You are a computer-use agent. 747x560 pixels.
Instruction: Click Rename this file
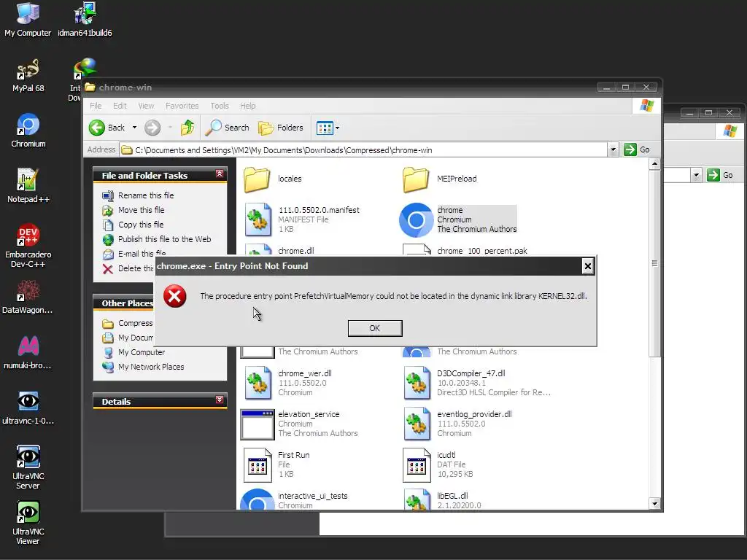(x=146, y=195)
